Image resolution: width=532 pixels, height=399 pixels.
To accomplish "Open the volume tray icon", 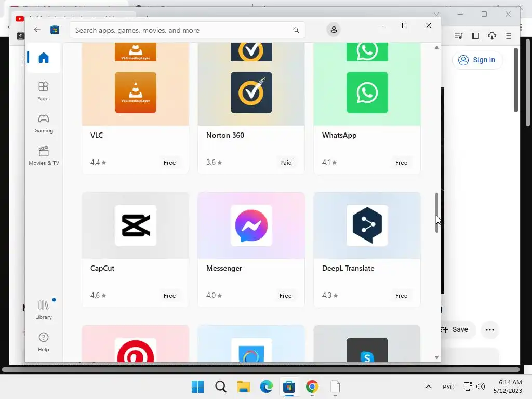I will pyautogui.click(x=481, y=387).
